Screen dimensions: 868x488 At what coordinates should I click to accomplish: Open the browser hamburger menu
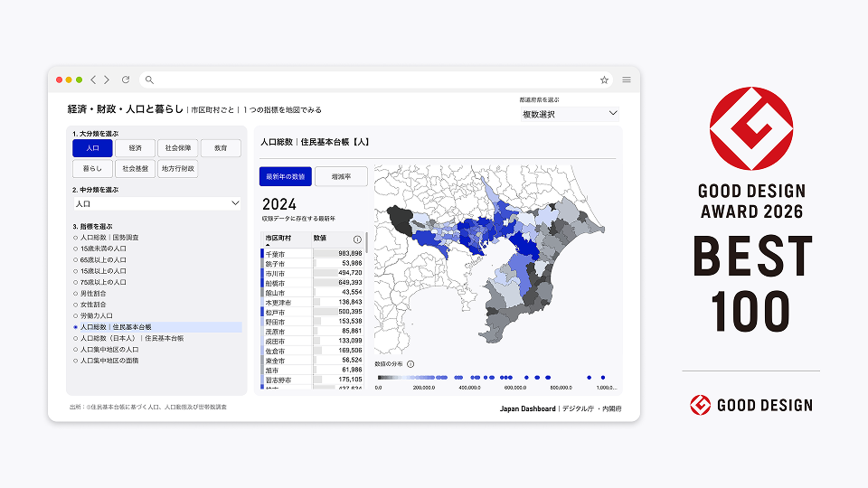(626, 80)
